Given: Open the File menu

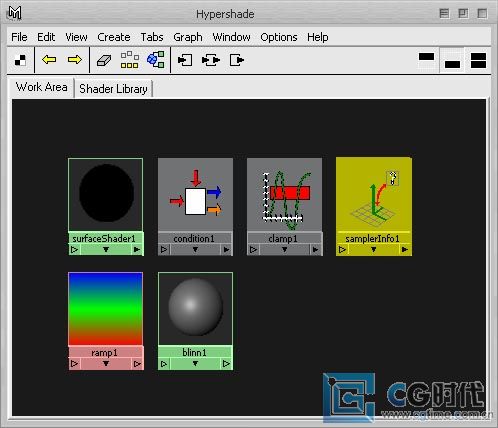Looking at the screenshot, I should click(x=19, y=37).
